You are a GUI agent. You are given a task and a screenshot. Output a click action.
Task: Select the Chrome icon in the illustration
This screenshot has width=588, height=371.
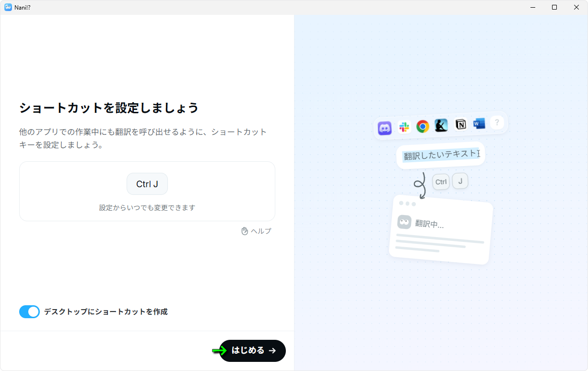coord(423,126)
